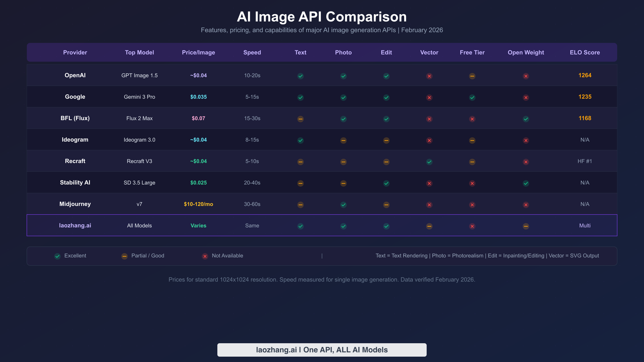Click the OpenAI ELO score 1264
644x362 pixels.
click(584, 75)
